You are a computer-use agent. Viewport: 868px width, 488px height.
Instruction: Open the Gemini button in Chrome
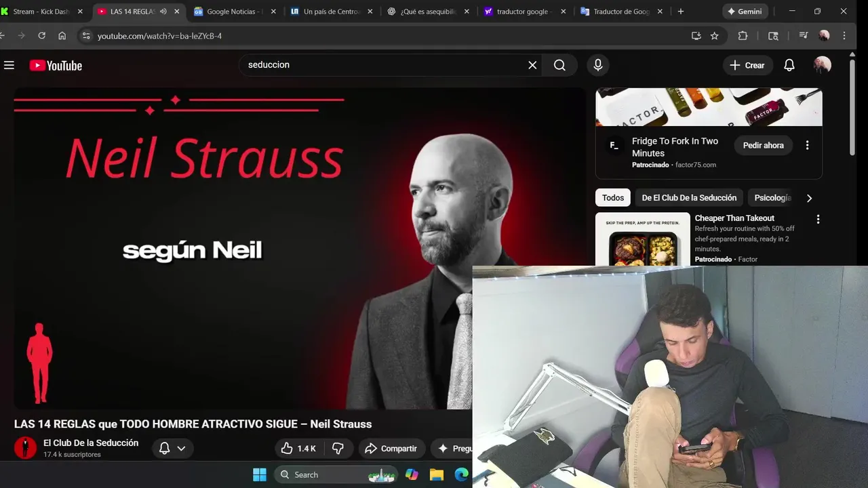coord(745,12)
